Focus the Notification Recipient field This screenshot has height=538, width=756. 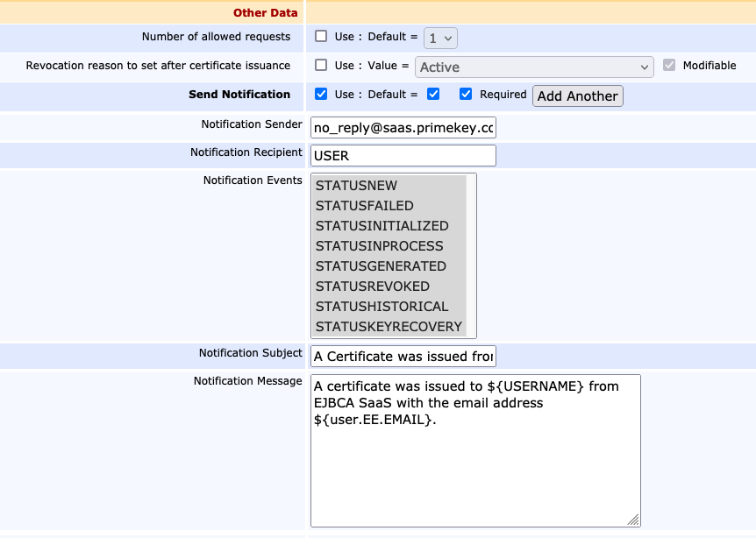click(403, 156)
